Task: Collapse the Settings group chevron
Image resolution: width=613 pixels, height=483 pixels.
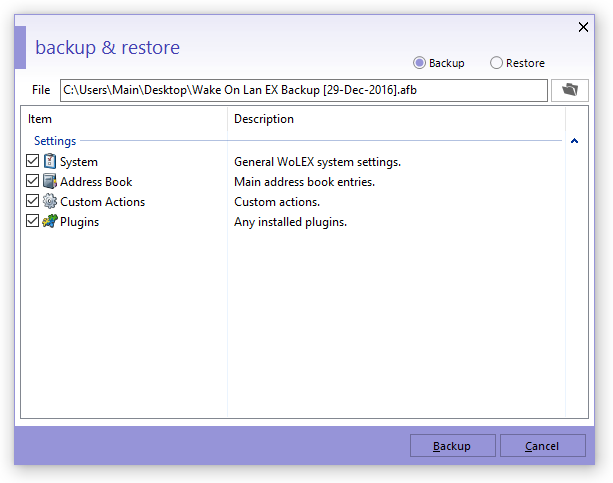Action: pos(574,141)
